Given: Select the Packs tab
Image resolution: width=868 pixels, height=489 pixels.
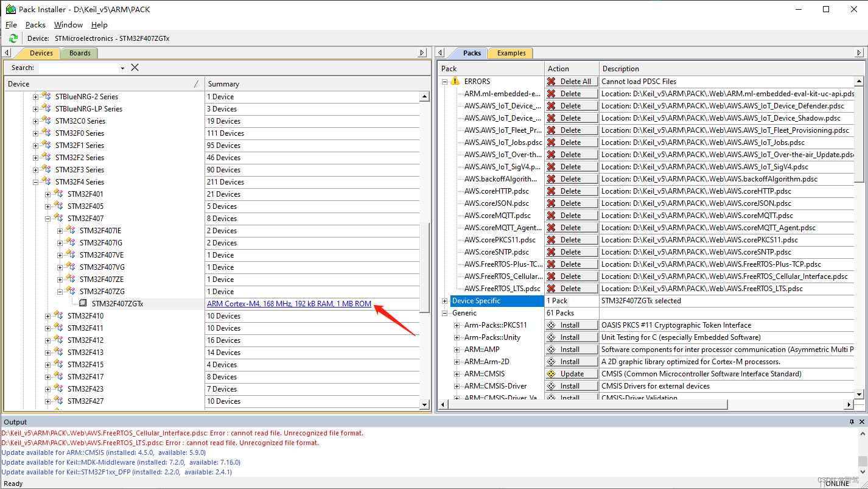Looking at the screenshot, I should point(472,53).
